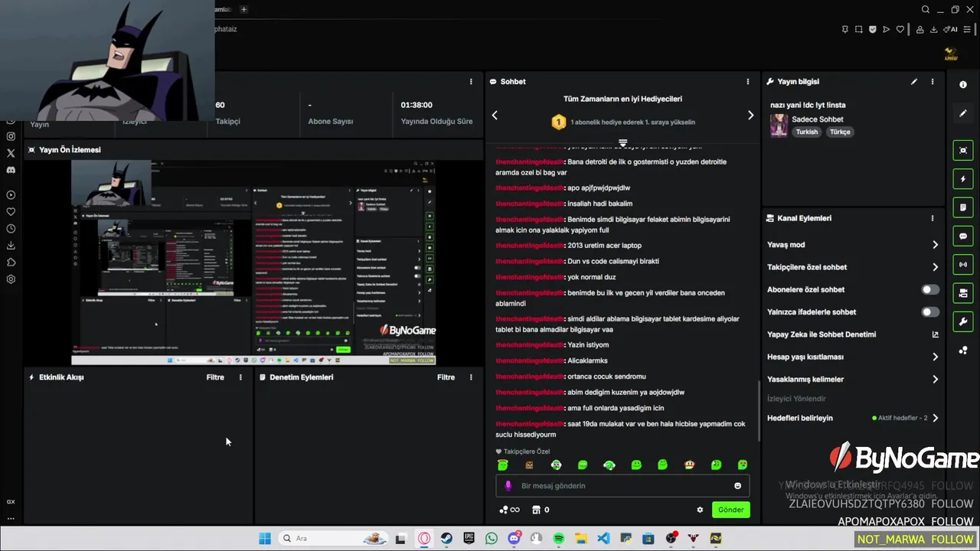Open Yapay Zeka ile Sohbet Denetimi external link
This screenshot has height=551, width=980.
[935, 334]
